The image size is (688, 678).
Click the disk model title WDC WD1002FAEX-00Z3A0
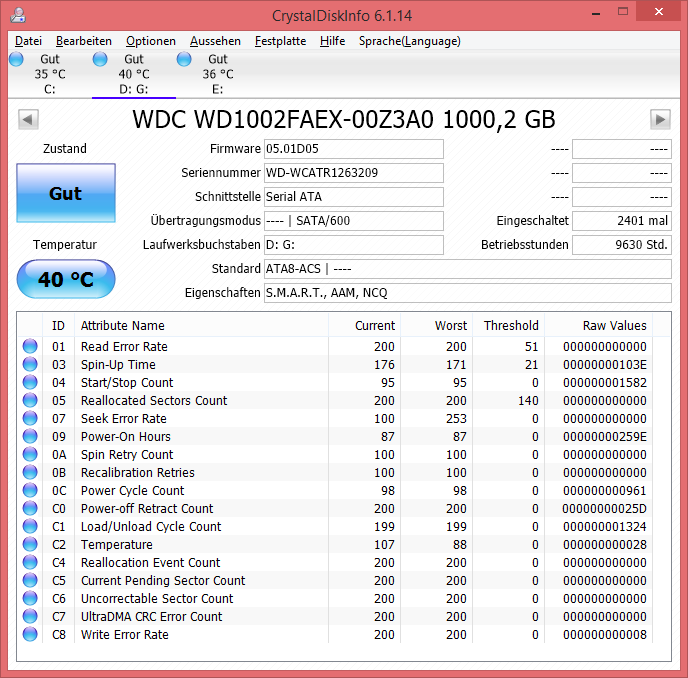click(344, 119)
